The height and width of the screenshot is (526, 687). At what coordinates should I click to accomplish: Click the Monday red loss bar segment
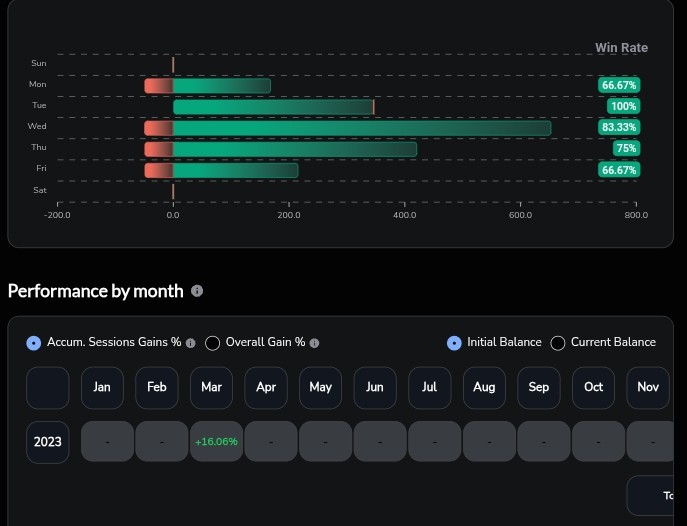coord(159,86)
